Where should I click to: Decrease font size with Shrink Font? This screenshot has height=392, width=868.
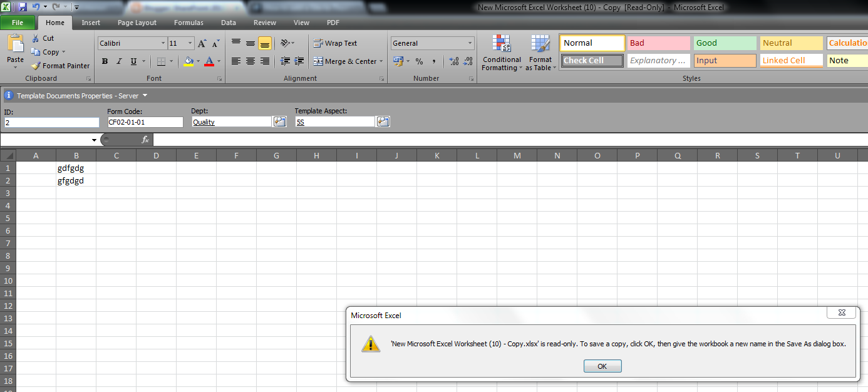click(215, 43)
